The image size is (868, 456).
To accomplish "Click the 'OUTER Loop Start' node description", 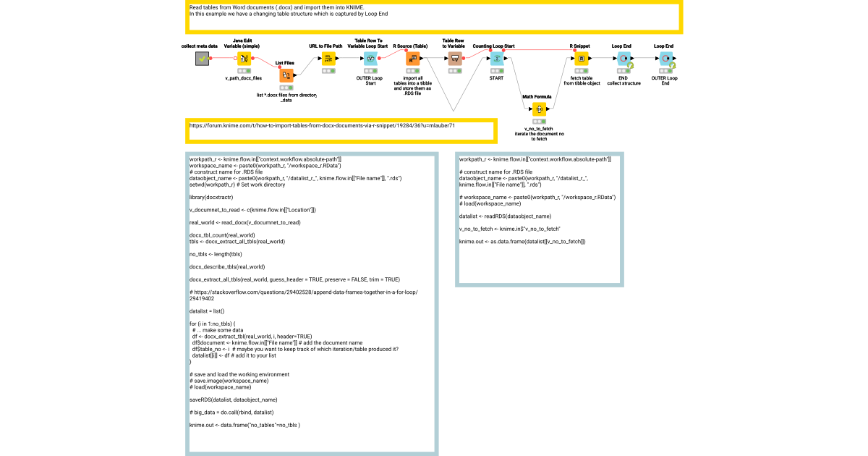I will point(370,80).
